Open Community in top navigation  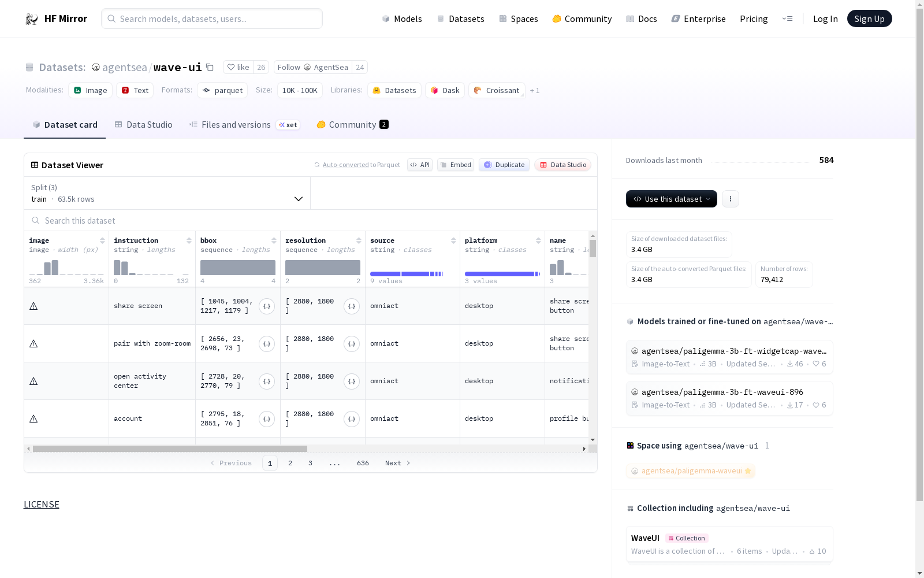coord(582,19)
